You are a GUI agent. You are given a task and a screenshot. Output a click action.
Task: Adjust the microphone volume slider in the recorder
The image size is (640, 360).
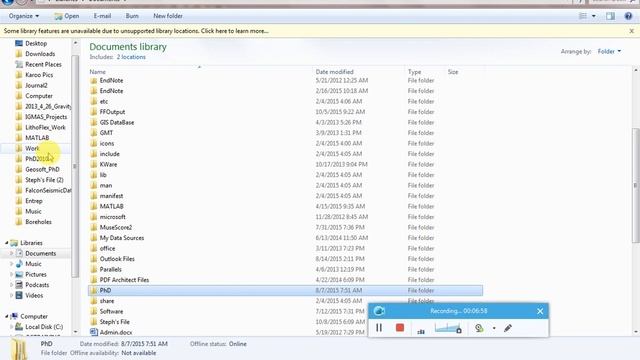coord(448,328)
